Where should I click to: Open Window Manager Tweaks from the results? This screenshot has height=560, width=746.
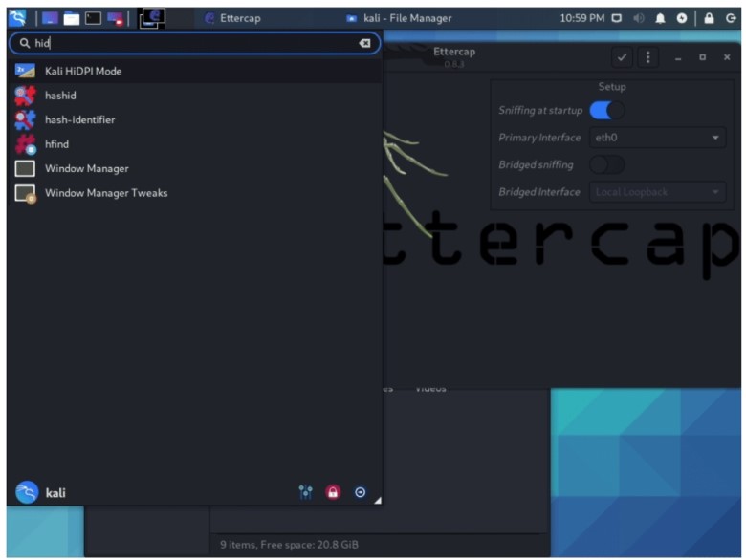pyautogui.click(x=105, y=193)
